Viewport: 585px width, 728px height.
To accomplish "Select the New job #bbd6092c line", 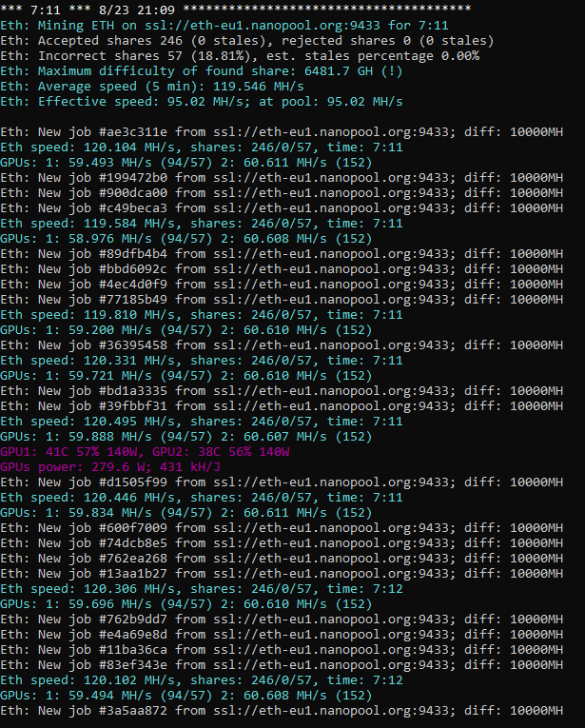I will (282, 269).
